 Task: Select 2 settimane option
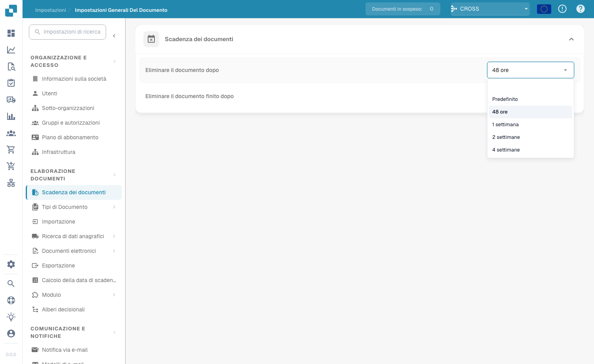[x=531, y=137]
